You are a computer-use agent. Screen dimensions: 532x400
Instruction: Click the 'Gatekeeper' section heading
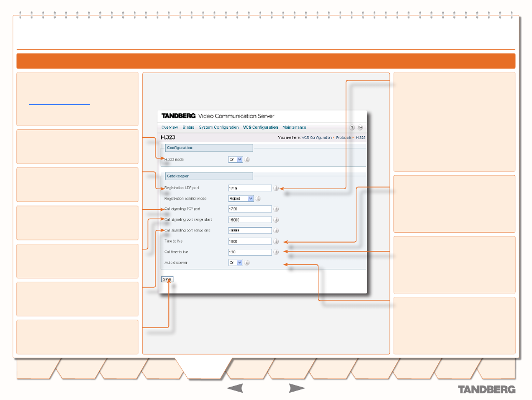click(178, 176)
